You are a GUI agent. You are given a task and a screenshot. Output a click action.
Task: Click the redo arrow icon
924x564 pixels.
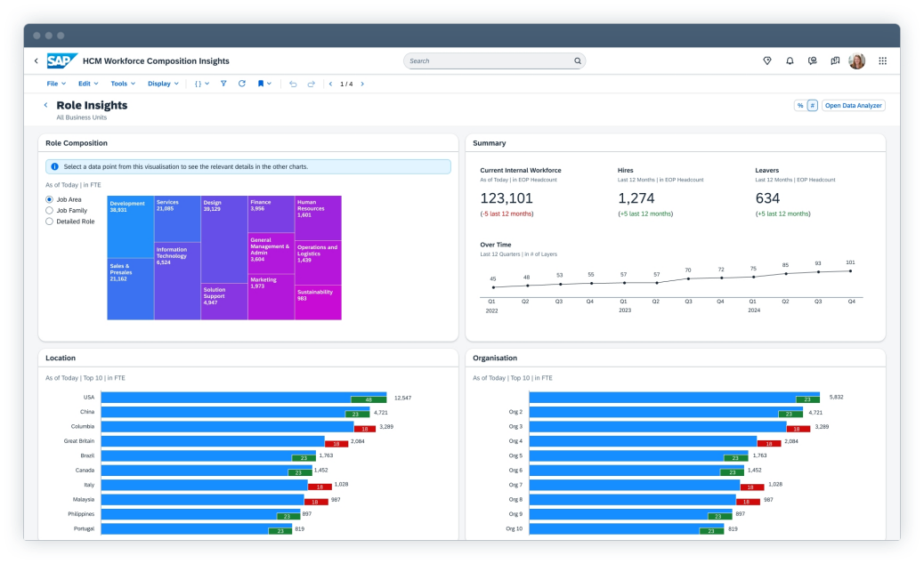[x=312, y=84]
